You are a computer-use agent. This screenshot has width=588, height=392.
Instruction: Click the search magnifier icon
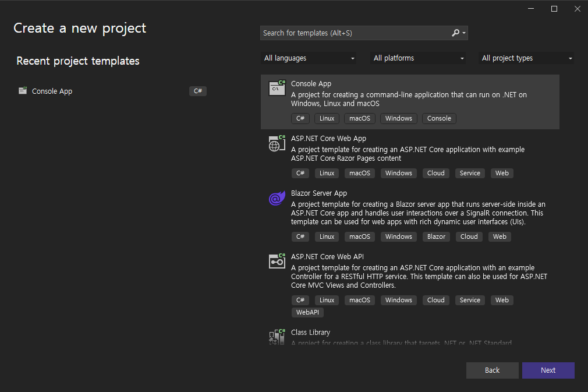click(x=455, y=33)
